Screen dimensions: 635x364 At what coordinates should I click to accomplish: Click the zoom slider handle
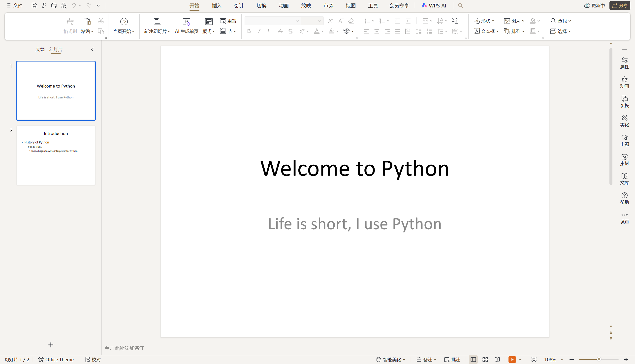point(599,360)
